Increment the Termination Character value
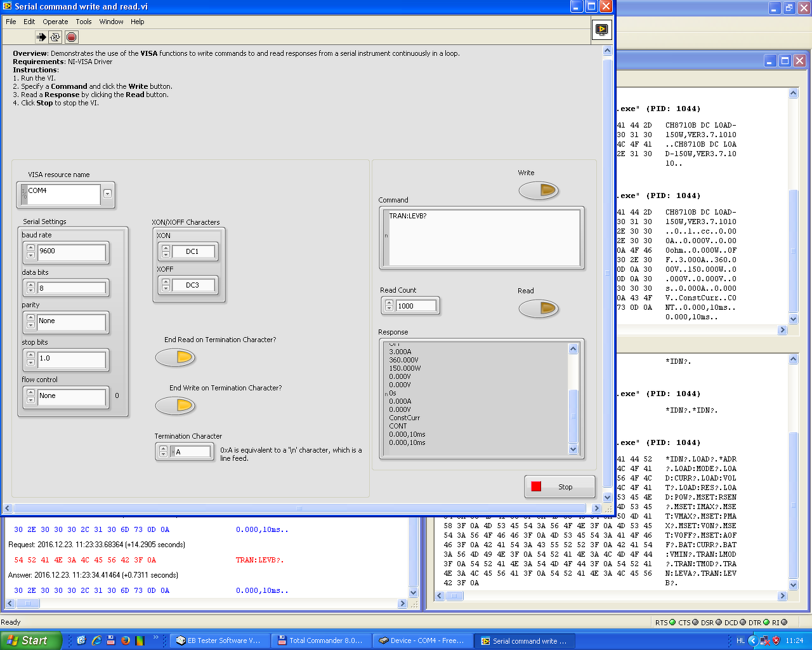Image resolution: width=812 pixels, height=650 pixels. tap(163, 449)
